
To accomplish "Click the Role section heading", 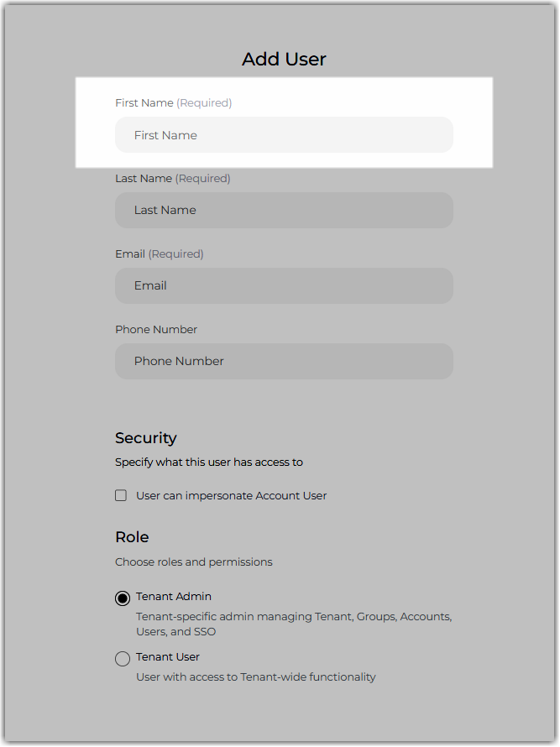I will [x=132, y=537].
